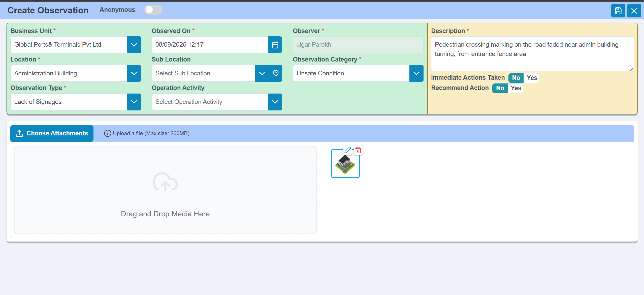The width and height of the screenshot is (644, 295).
Task: Open the Observation Type dropdown arrow
Action: (x=134, y=102)
